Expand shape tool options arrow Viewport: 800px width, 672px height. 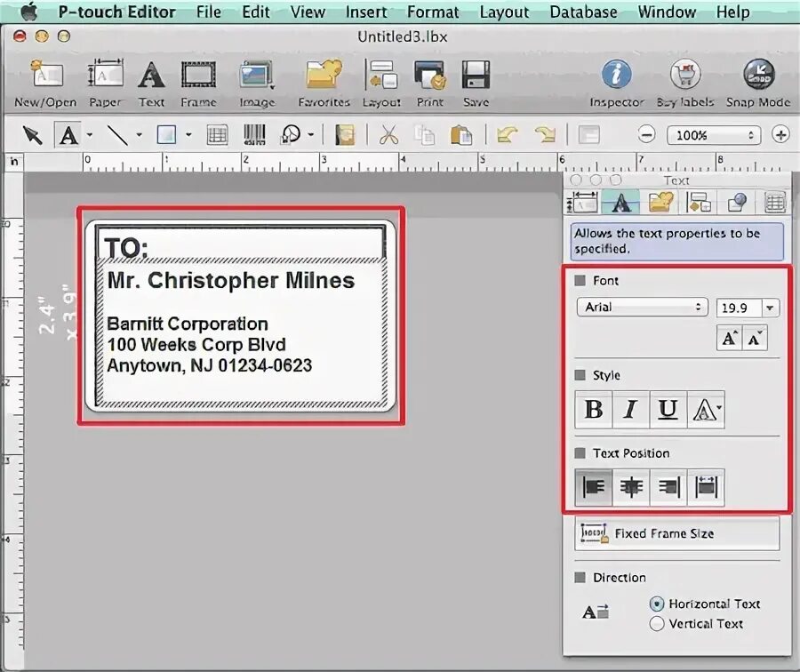click(x=188, y=135)
